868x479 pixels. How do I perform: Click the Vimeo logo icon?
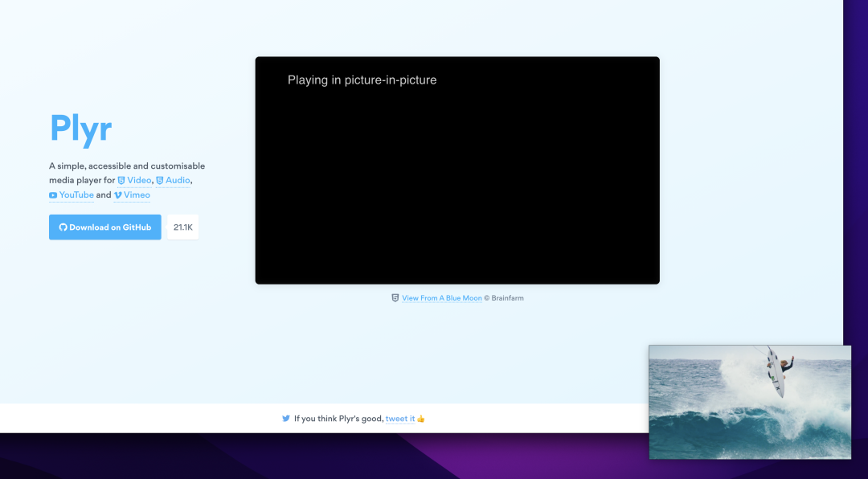[x=118, y=195]
